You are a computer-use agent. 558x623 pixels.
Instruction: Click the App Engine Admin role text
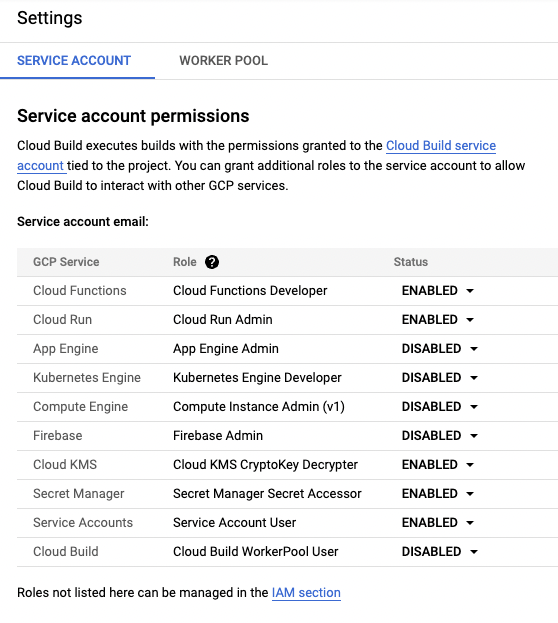coord(226,349)
